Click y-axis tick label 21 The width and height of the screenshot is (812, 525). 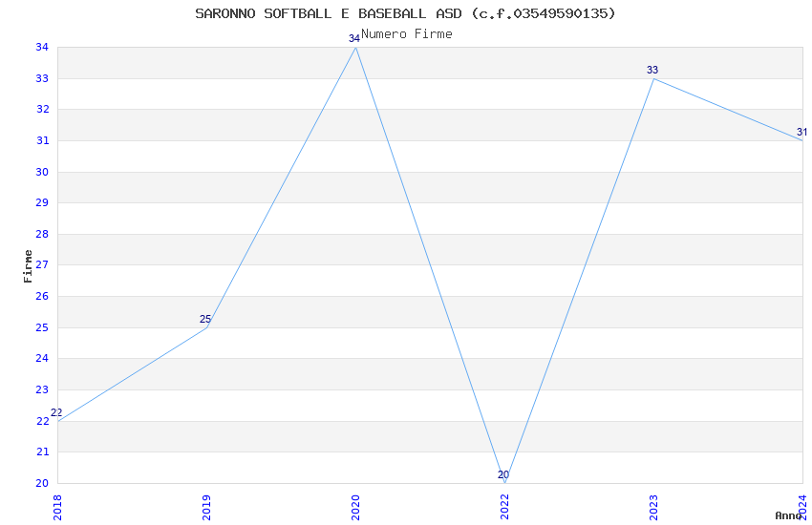click(42, 452)
